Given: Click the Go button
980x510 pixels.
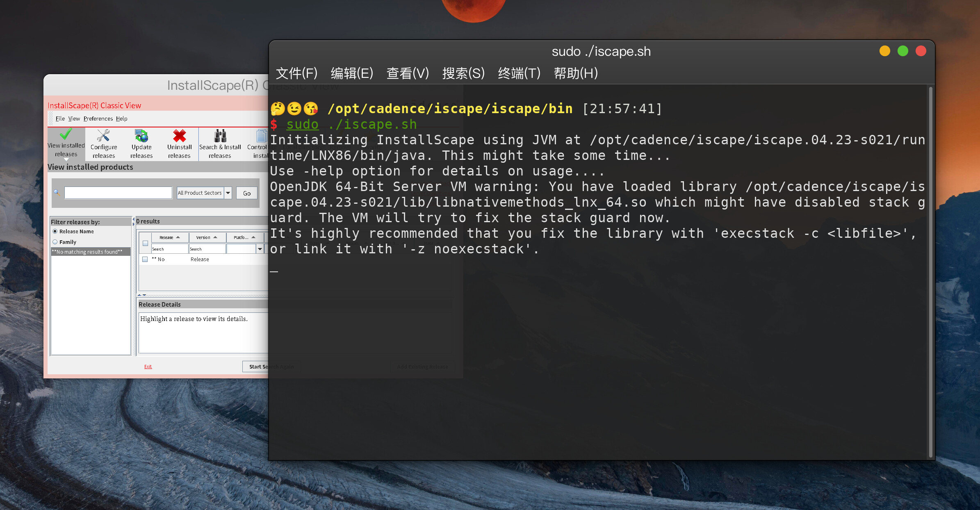Looking at the screenshot, I should tap(246, 193).
